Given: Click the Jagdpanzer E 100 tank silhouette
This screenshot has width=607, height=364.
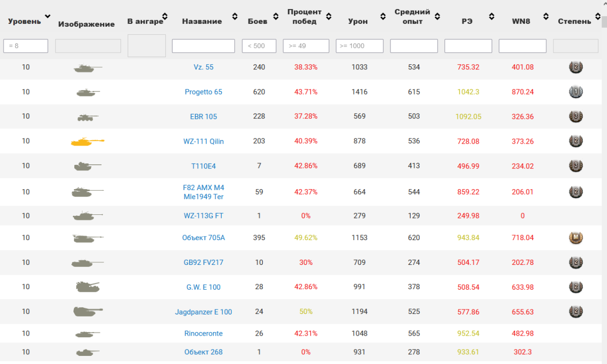Looking at the screenshot, I should click(x=88, y=311).
